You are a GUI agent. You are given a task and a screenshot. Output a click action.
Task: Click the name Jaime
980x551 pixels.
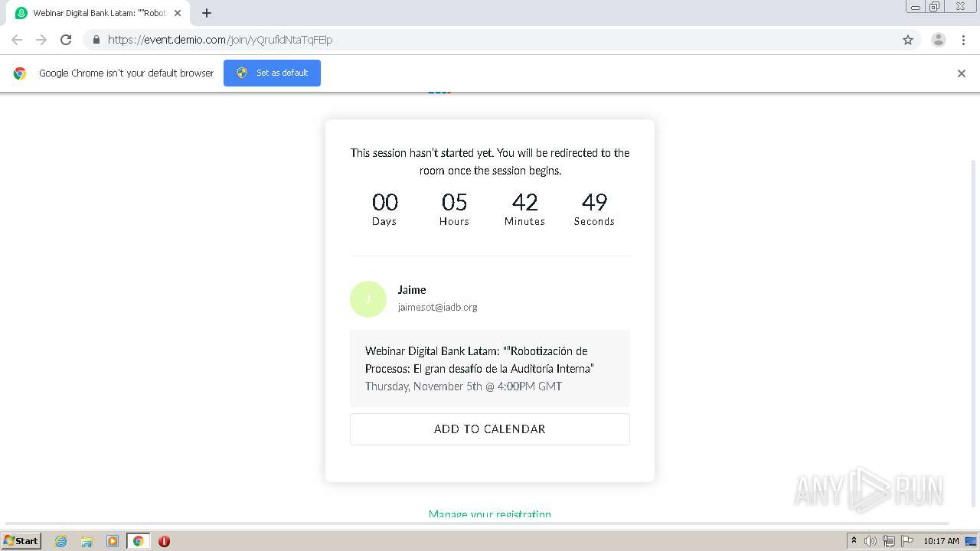pyautogui.click(x=412, y=289)
